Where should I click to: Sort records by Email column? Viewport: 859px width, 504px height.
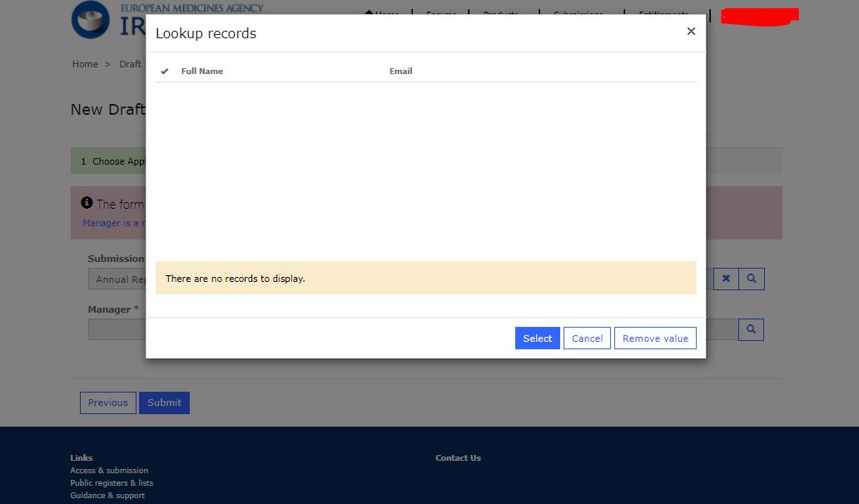400,72
